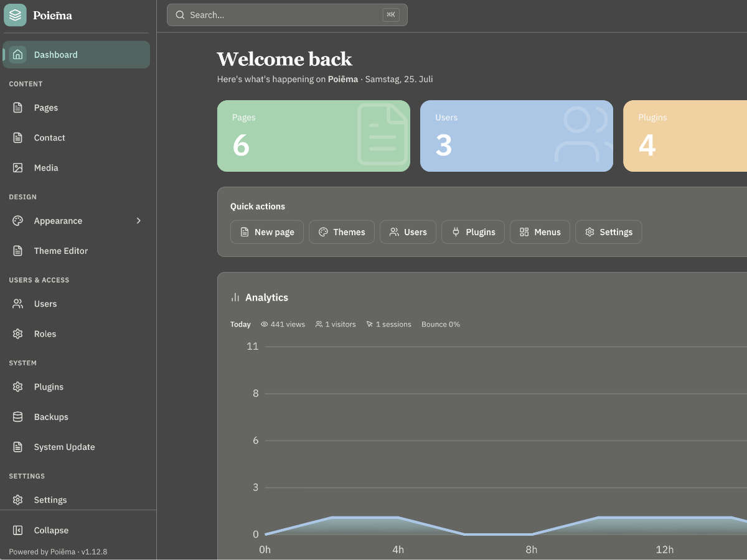Click the Menus quick action button

coord(540,232)
